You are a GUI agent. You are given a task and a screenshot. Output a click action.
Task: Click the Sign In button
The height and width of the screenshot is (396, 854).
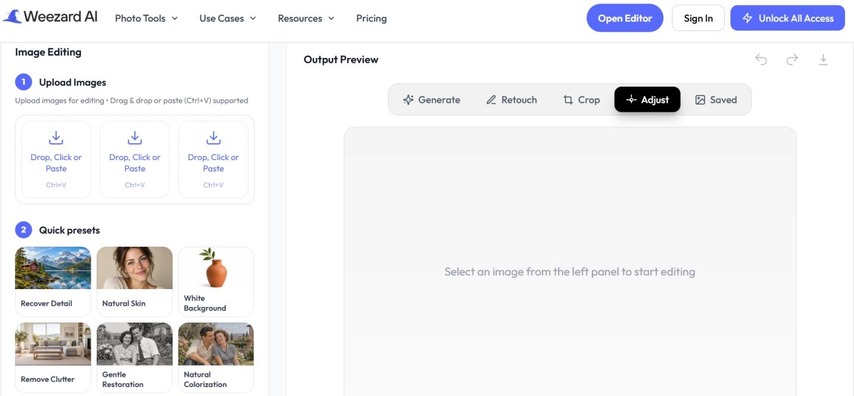pyautogui.click(x=698, y=18)
